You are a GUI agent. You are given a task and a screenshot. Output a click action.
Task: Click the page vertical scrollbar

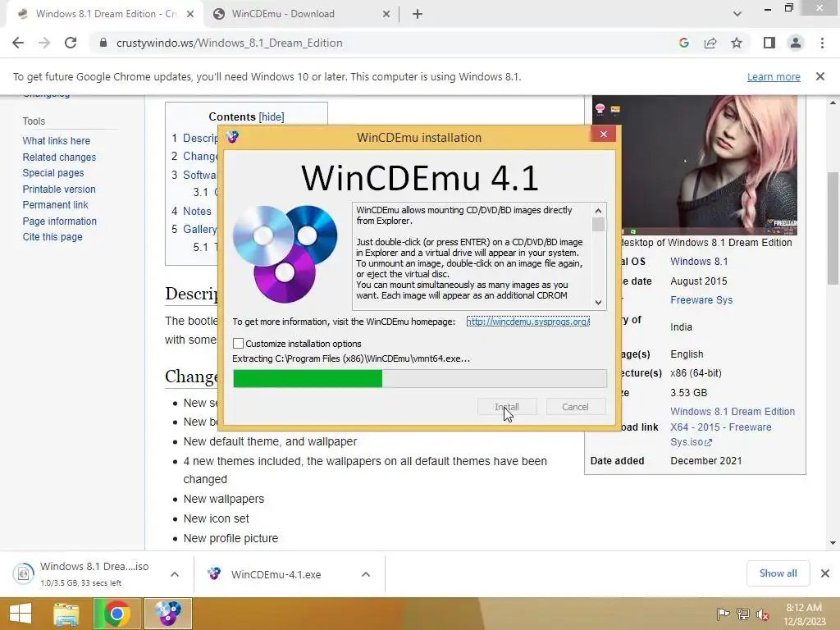click(x=833, y=229)
